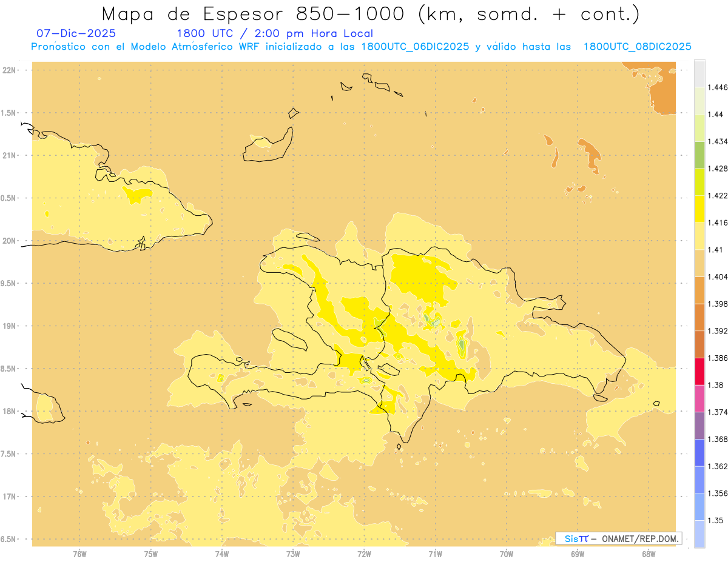Click the 70W longitude axis label

[x=507, y=554]
